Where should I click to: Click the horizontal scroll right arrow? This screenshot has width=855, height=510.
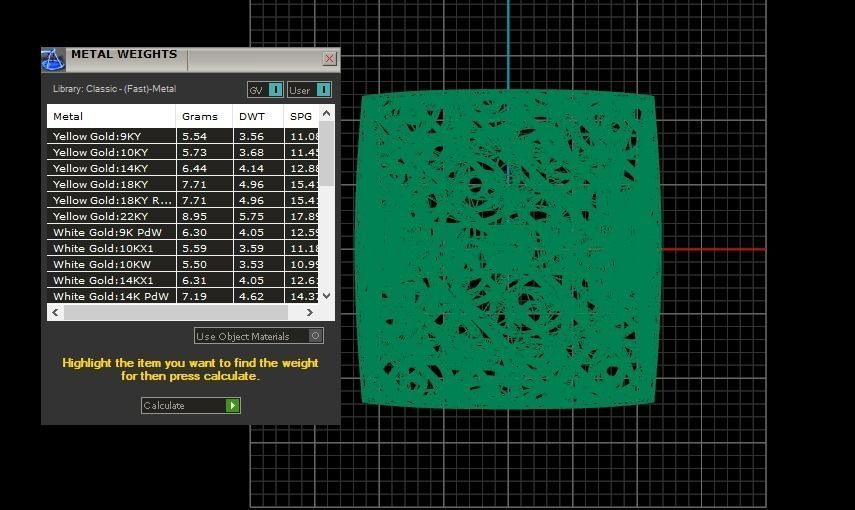coord(310,313)
